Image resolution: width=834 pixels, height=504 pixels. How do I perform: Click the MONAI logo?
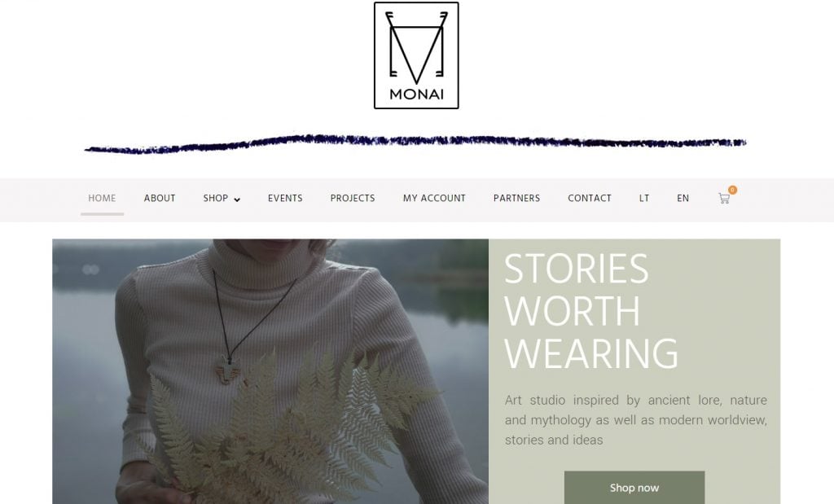tap(416, 55)
